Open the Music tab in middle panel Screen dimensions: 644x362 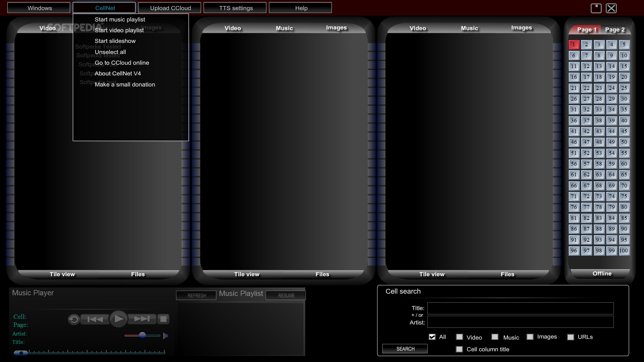click(284, 28)
